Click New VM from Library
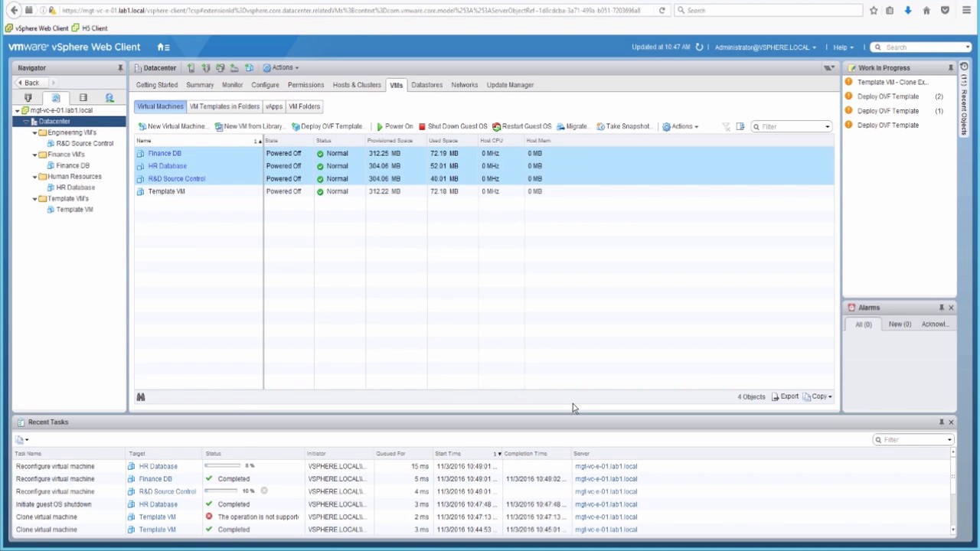Image resolution: width=980 pixels, height=551 pixels. (250, 126)
